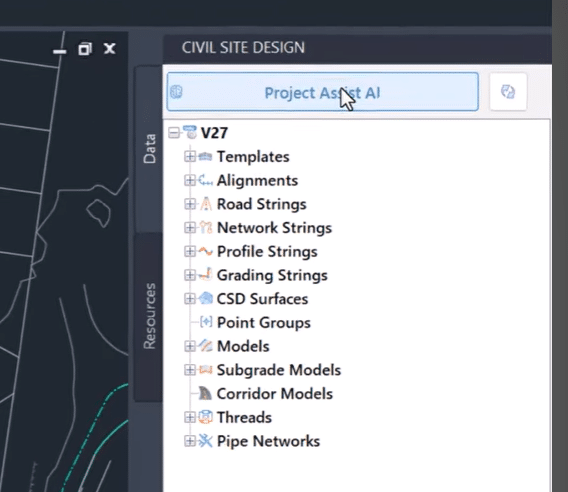Select the CSD Surfaces tree item

(262, 299)
